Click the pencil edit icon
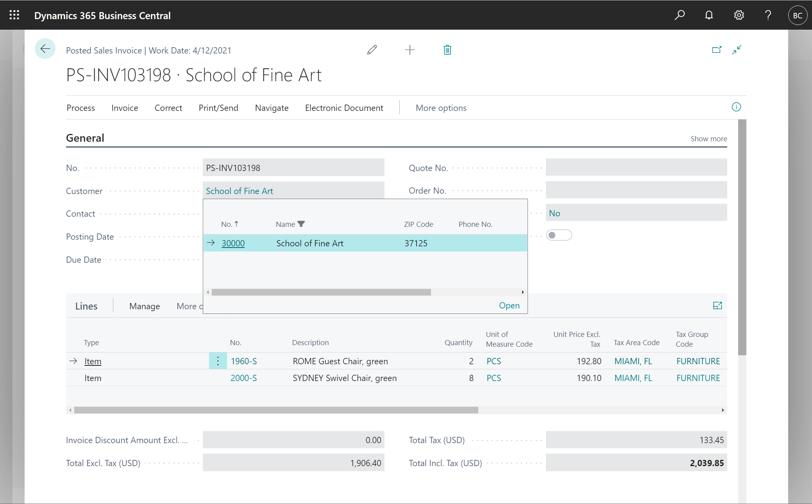This screenshot has height=504, width=812. coord(372,50)
